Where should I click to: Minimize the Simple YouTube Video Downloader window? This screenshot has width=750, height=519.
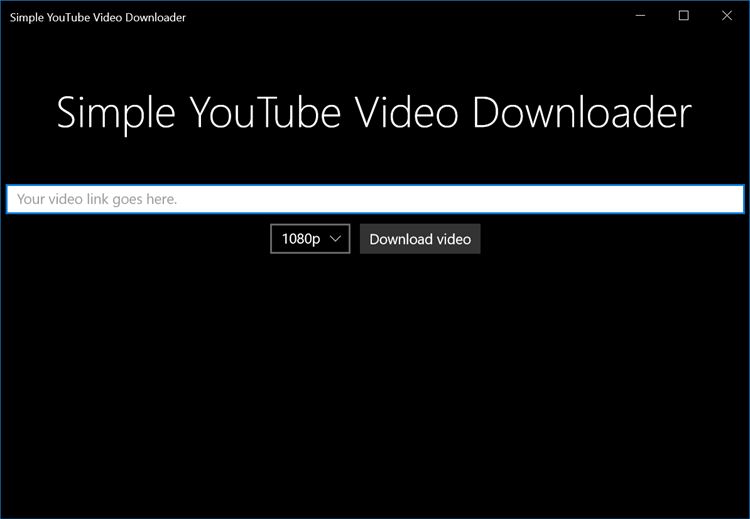[x=640, y=16]
